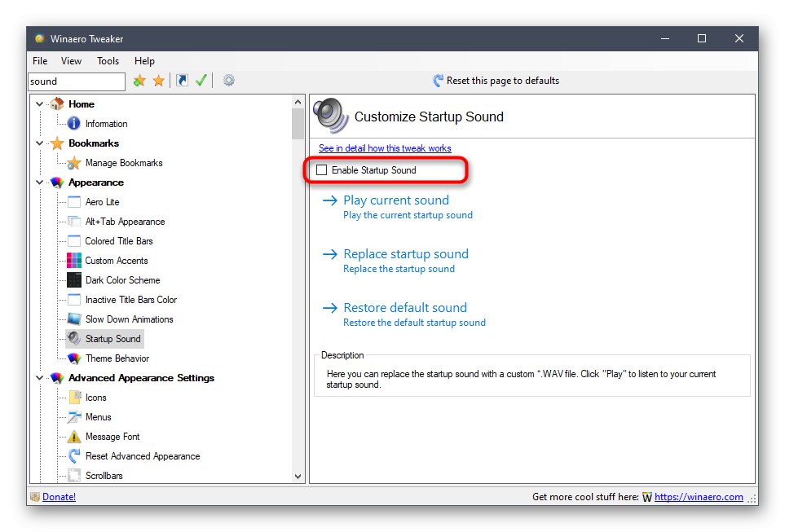Screen dimensions: 785x532
Task: Click the Winaero W logo in status bar
Action: [647, 497]
